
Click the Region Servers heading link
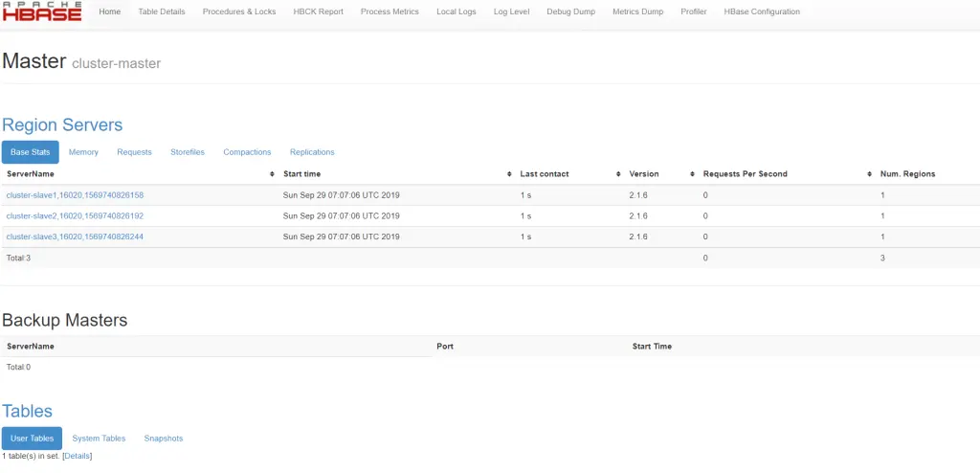tap(62, 124)
